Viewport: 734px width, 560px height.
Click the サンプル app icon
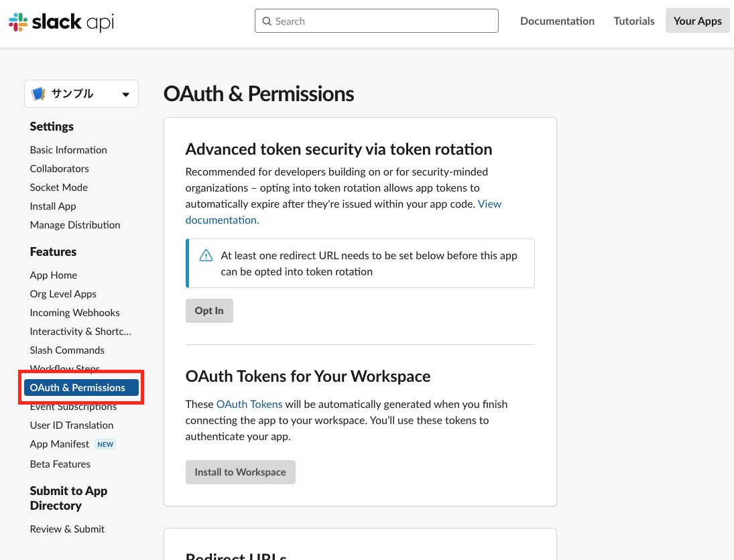(x=38, y=94)
